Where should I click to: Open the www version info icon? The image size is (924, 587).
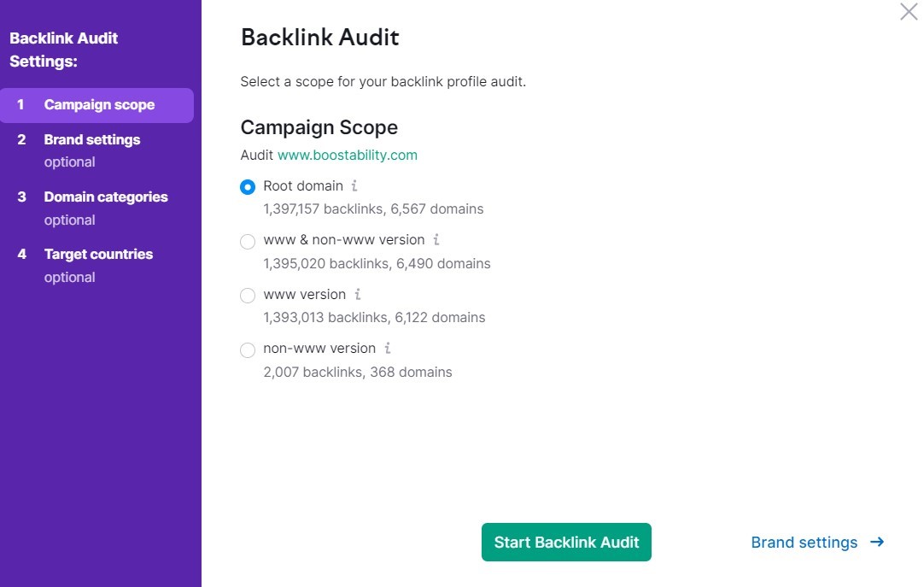pos(359,295)
